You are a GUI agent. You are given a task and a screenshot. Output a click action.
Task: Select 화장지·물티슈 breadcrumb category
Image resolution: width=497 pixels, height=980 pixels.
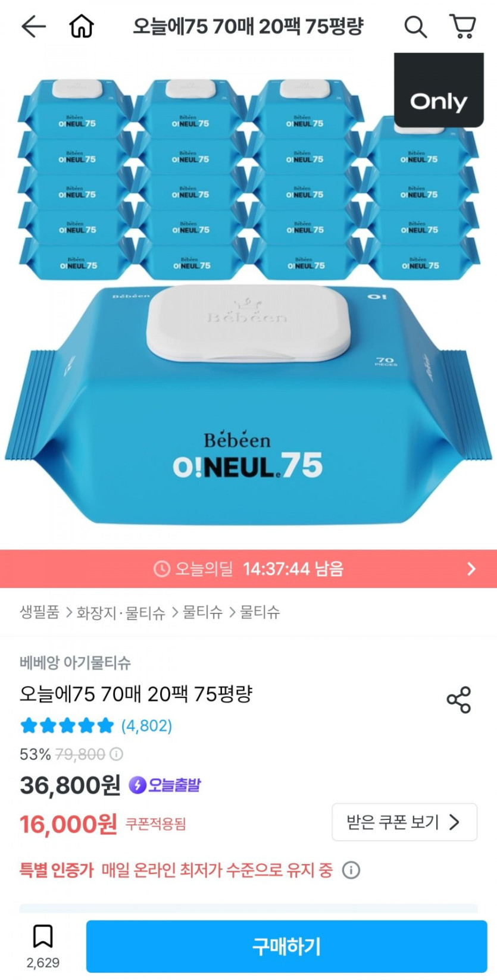(121, 612)
